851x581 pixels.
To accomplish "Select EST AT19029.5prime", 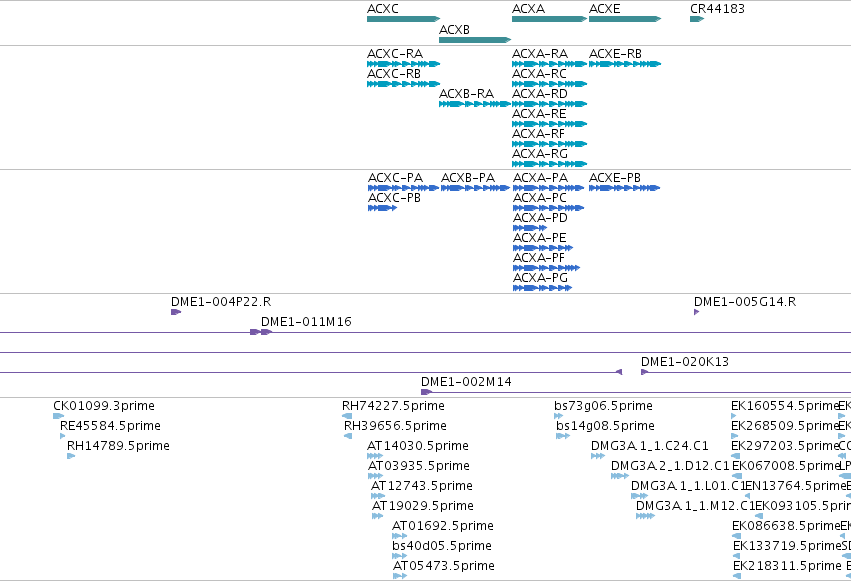I will click(x=378, y=516).
